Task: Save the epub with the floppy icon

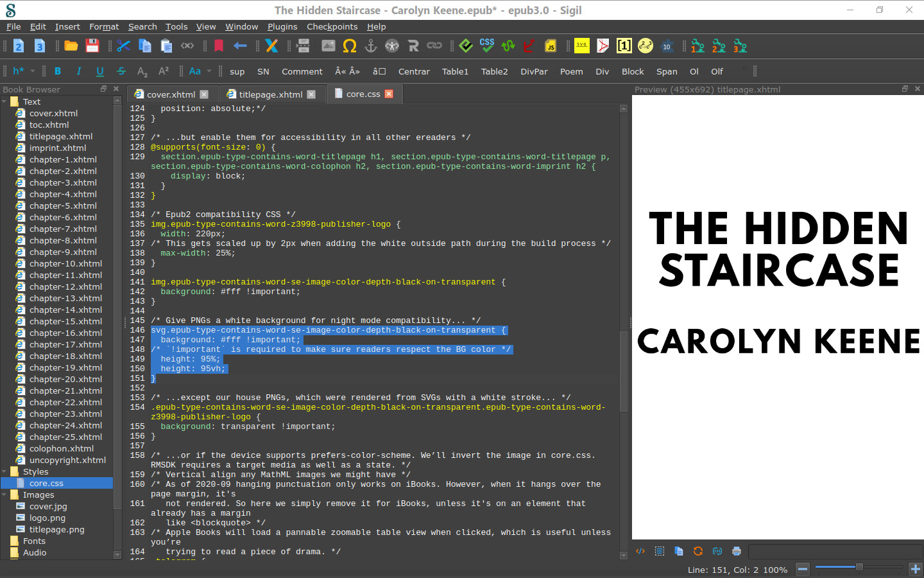Action: pyautogui.click(x=92, y=46)
